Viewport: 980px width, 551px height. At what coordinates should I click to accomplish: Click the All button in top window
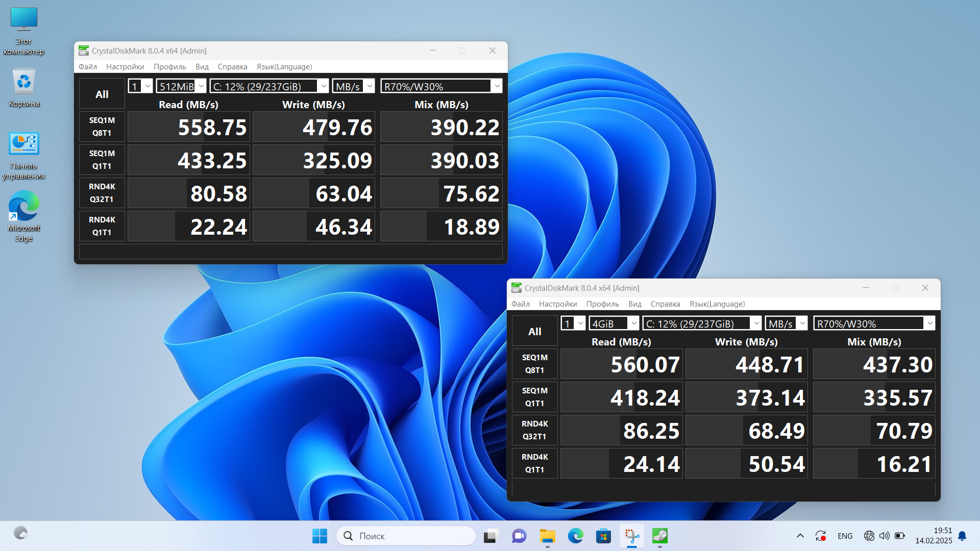tap(102, 94)
